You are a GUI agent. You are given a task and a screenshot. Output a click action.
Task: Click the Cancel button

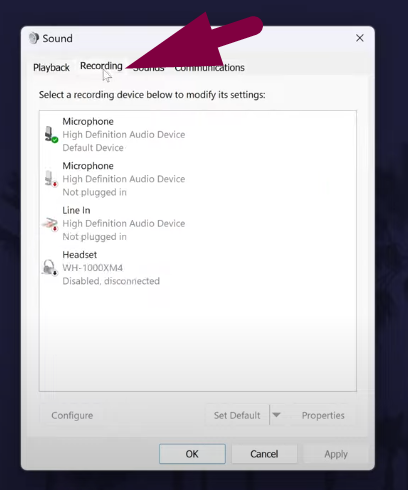pos(264,454)
